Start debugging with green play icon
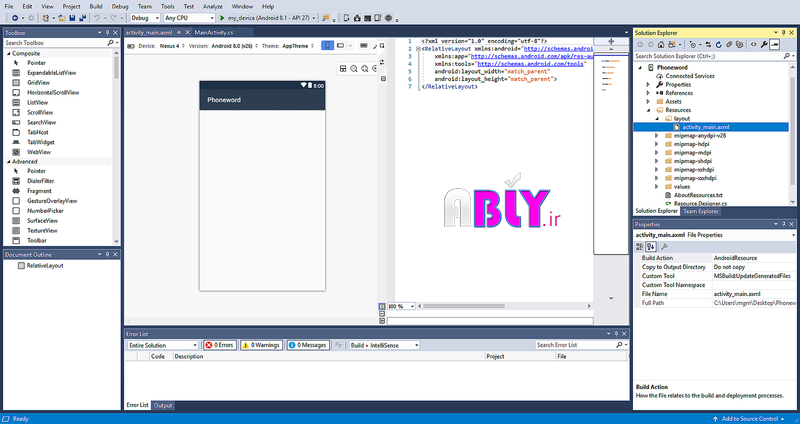Image resolution: width=800 pixels, height=424 pixels. coord(222,18)
